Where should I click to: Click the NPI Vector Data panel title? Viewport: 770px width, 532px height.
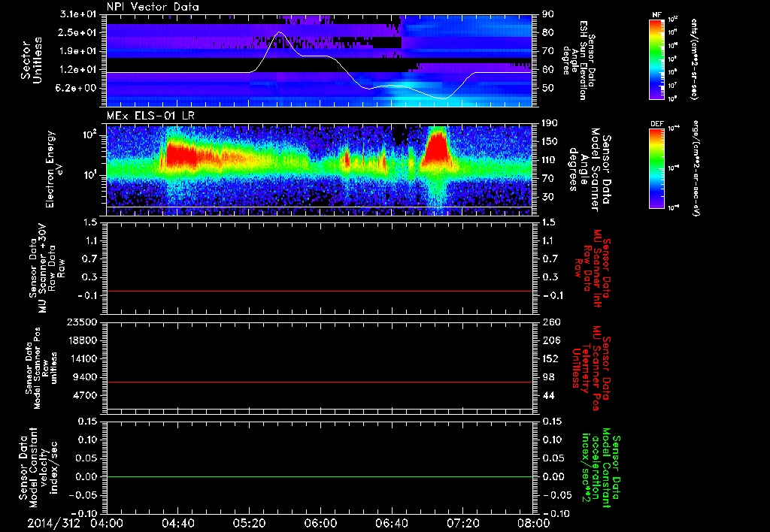tap(153, 7)
